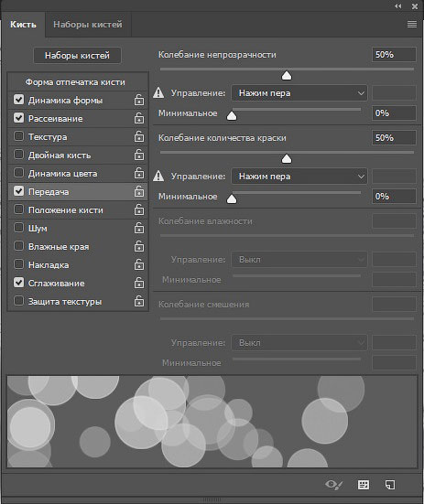
Task: Open the brush panel flyout menu
Action: coord(412,25)
